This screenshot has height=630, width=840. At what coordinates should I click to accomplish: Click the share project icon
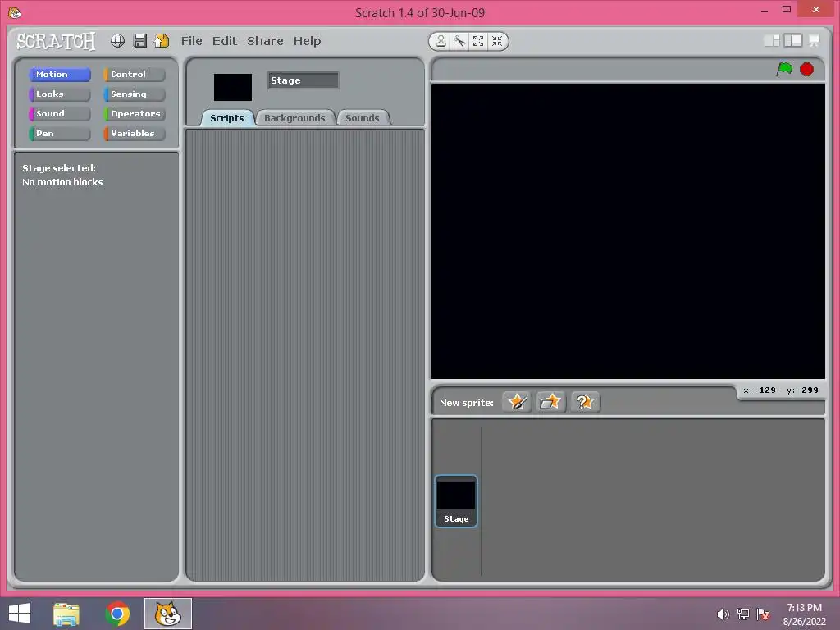pos(162,41)
